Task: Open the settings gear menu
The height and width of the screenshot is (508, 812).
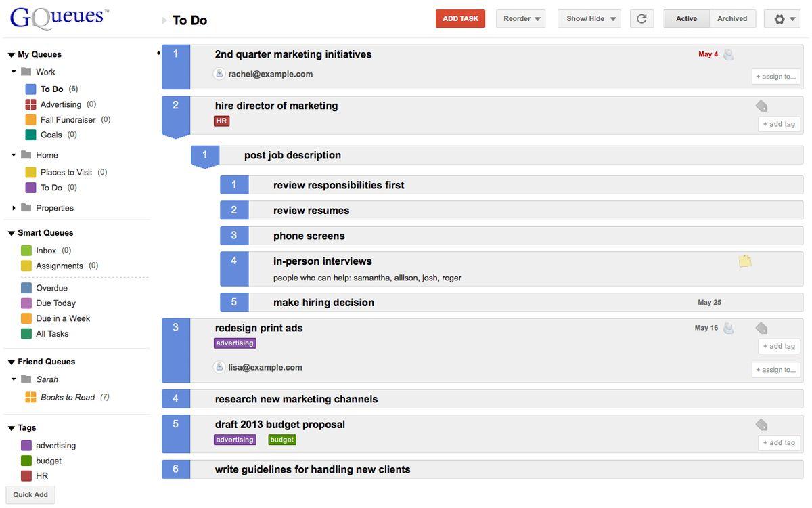Action: [x=782, y=19]
